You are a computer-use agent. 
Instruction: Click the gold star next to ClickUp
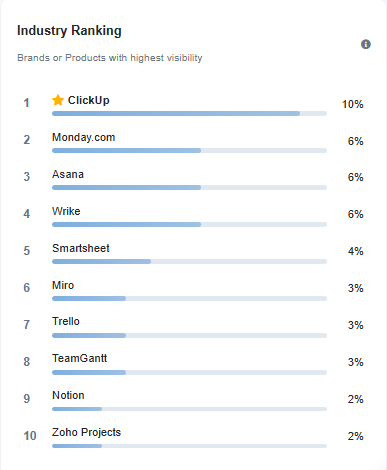click(x=58, y=100)
